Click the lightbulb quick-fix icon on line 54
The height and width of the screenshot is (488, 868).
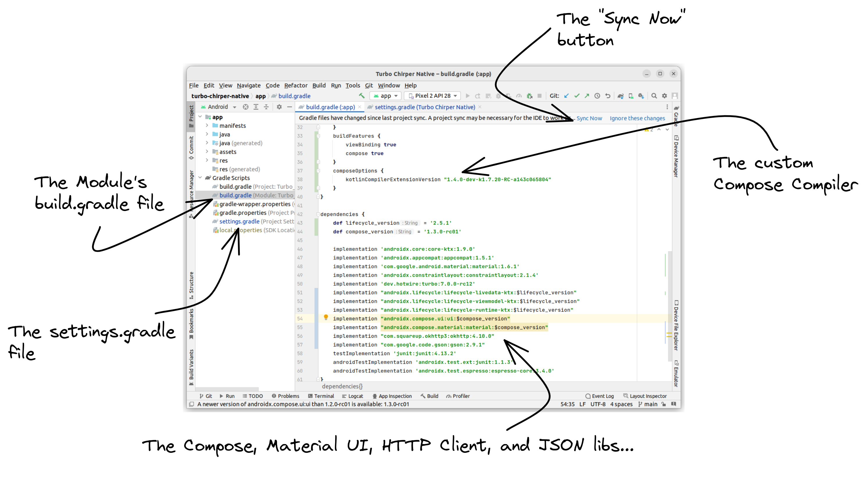[326, 317]
